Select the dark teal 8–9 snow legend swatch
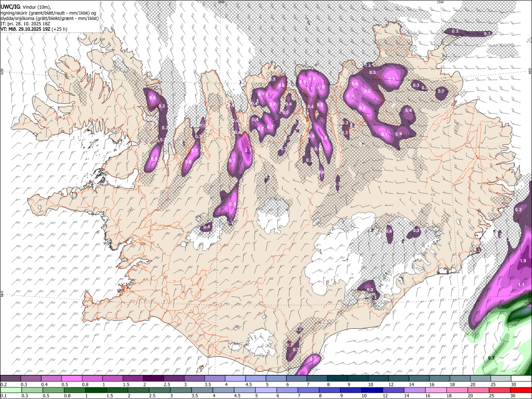The height and width of the screenshot is (399, 532). pyautogui.click(x=337, y=379)
